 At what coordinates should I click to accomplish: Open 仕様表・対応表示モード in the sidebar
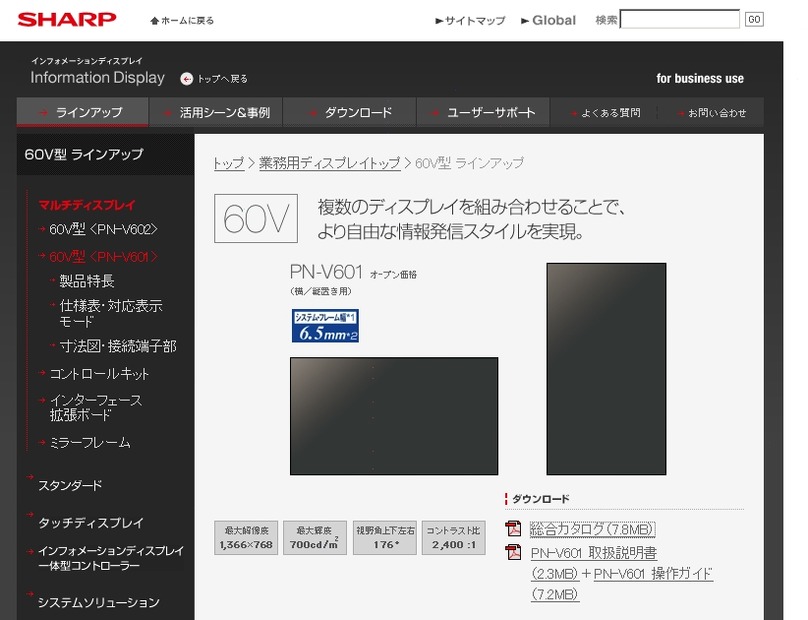(111, 313)
